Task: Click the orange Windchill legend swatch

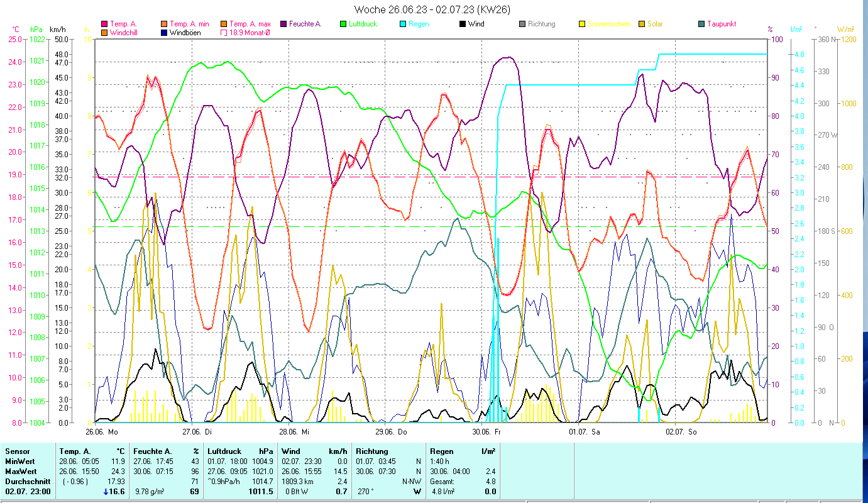Action: [x=104, y=33]
